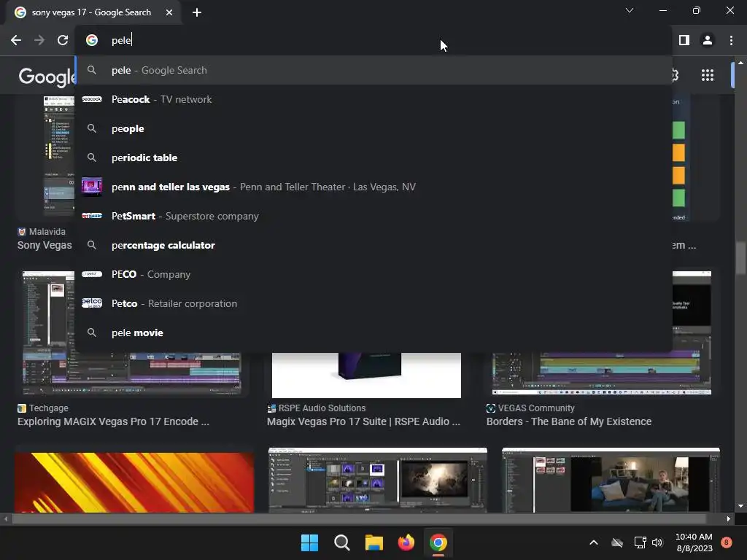Image resolution: width=747 pixels, height=560 pixels.
Task: Open the orange striped image thumbnail
Action: click(134, 482)
